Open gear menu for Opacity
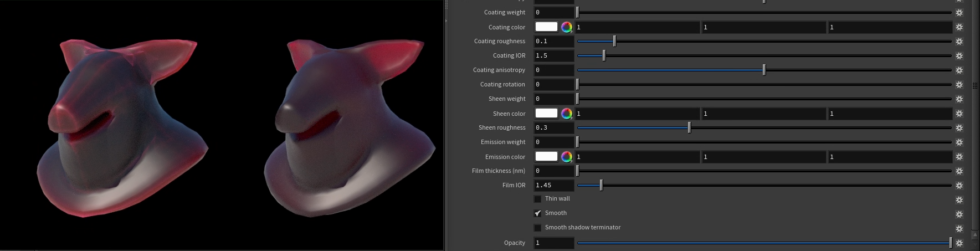The width and height of the screenshot is (980, 251). coord(960,243)
